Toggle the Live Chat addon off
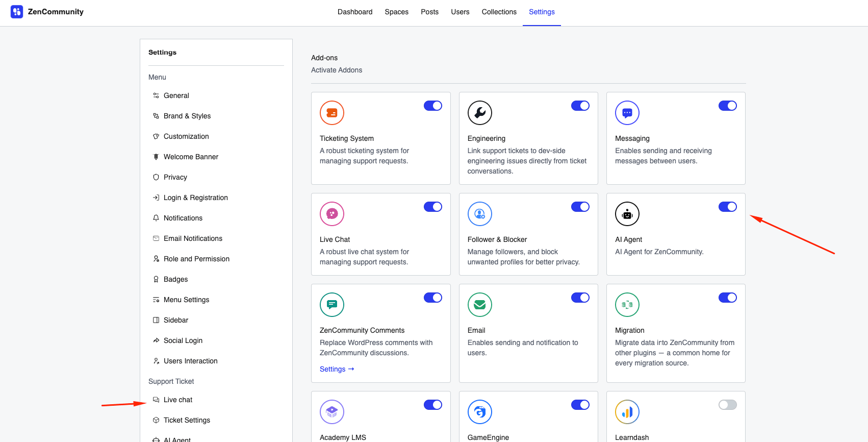868x442 pixels. click(x=433, y=207)
